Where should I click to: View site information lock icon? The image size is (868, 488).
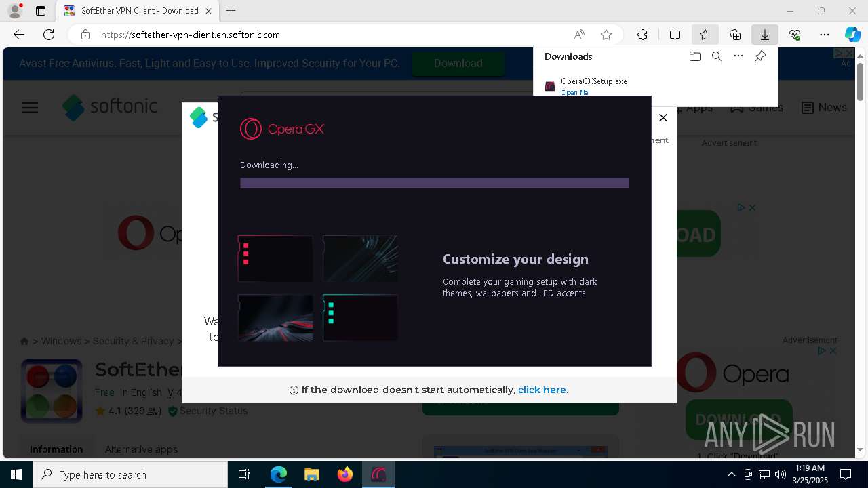point(85,35)
